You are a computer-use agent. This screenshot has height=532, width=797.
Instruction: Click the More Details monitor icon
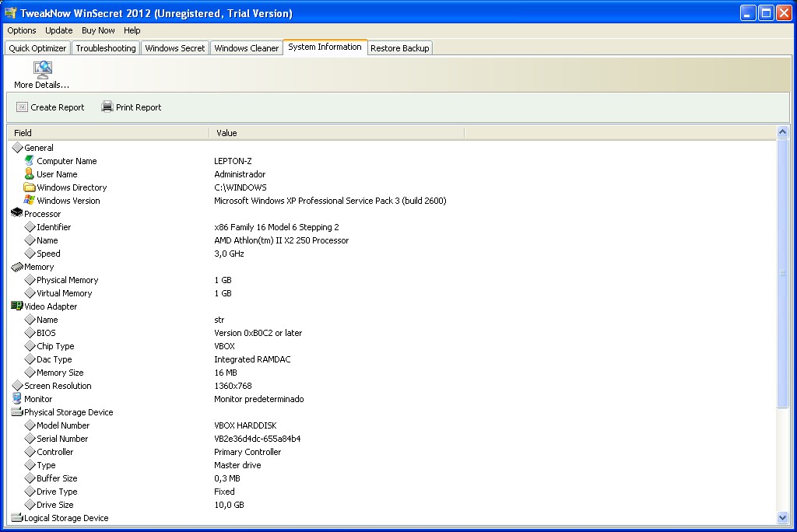[43, 70]
